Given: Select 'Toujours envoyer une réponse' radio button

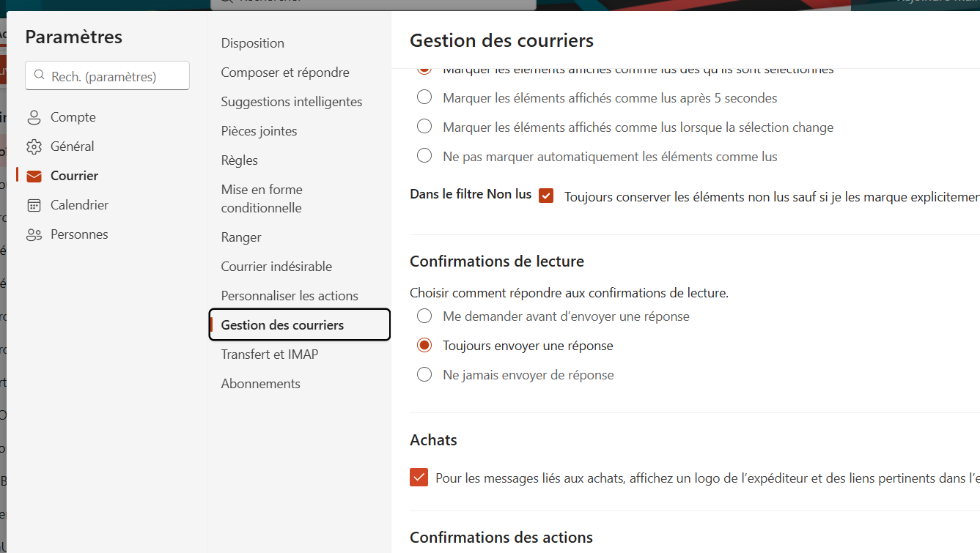Looking at the screenshot, I should [x=424, y=345].
